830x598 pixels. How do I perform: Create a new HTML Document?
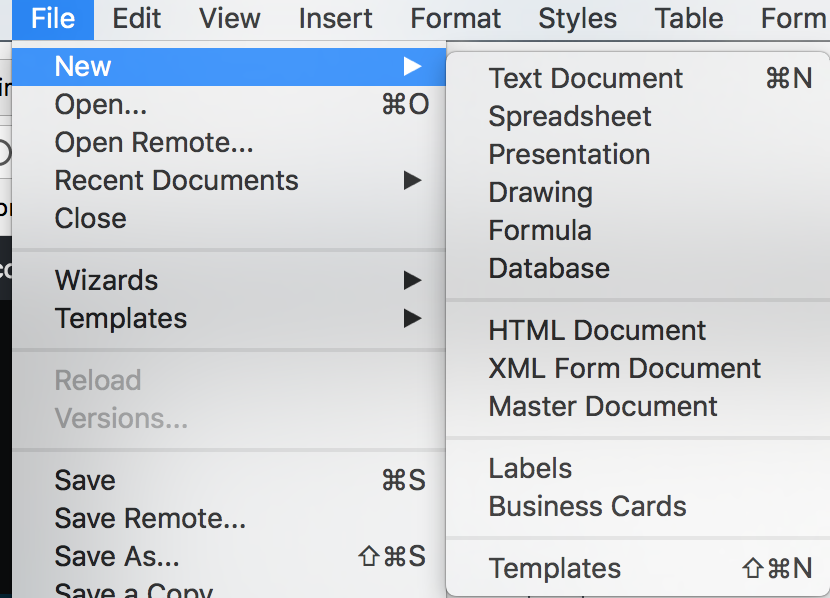[x=638, y=331]
